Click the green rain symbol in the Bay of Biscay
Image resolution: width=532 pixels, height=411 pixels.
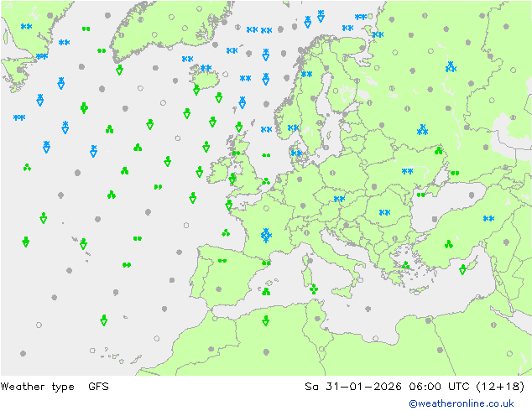click(x=226, y=233)
